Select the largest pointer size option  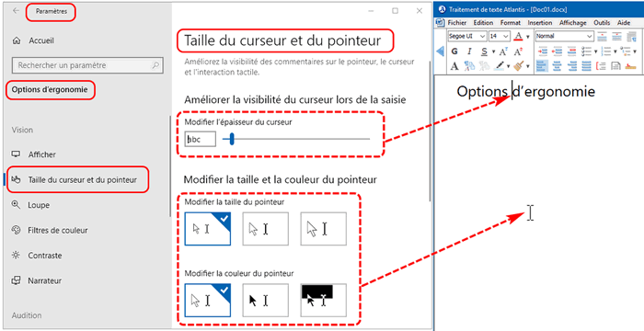(323, 229)
